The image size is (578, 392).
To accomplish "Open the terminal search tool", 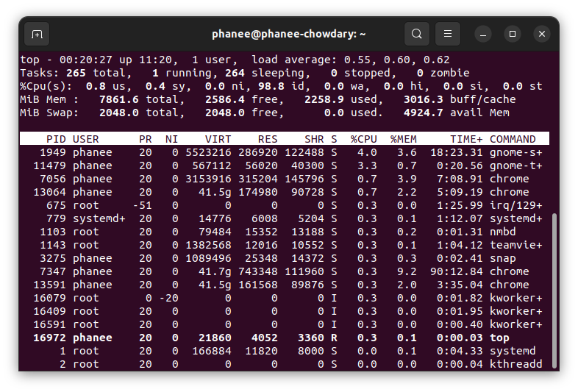I will [x=416, y=34].
